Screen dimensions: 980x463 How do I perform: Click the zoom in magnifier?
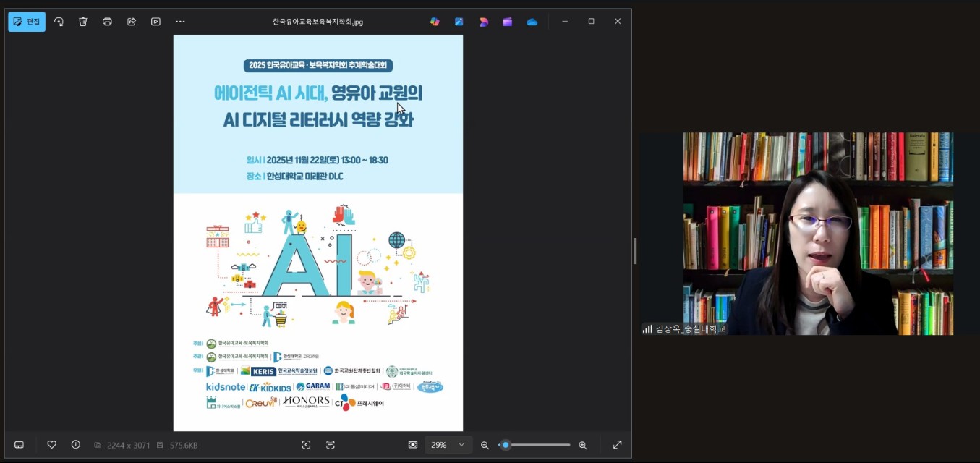pos(583,445)
